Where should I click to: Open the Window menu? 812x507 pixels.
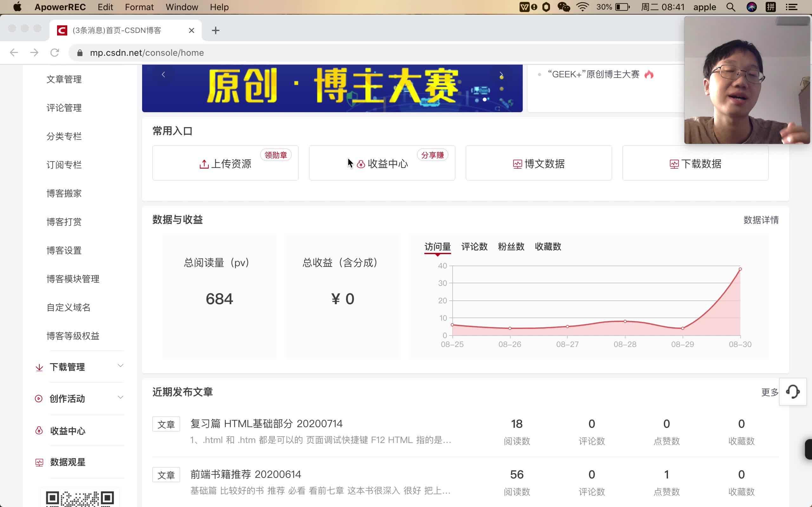(181, 7)
